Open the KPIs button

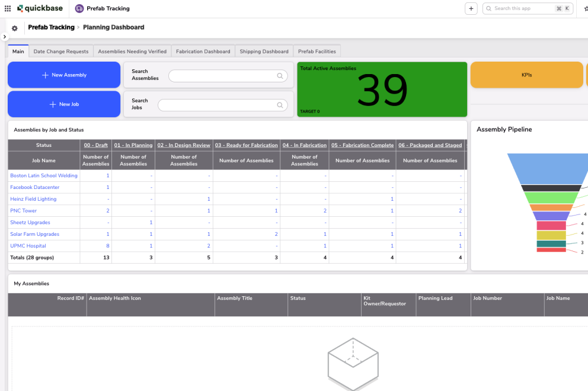coord(526,75)
